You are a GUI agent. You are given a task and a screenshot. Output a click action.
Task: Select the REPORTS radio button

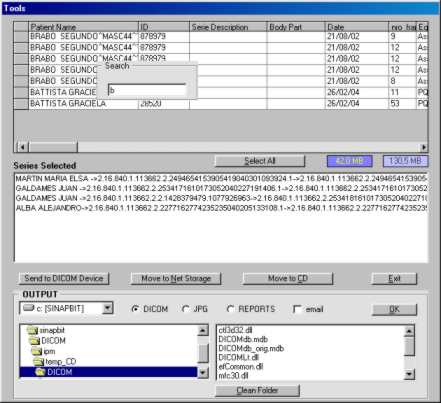230,309
